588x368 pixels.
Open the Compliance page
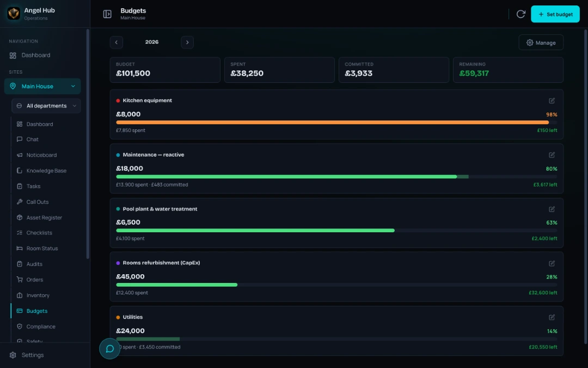point(40,327)
